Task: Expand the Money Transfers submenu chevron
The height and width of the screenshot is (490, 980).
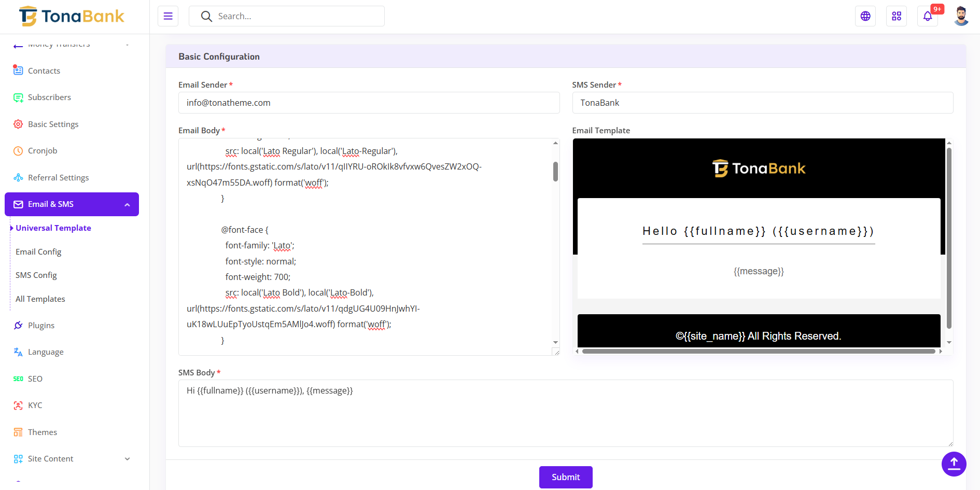Action: point(127,45)
